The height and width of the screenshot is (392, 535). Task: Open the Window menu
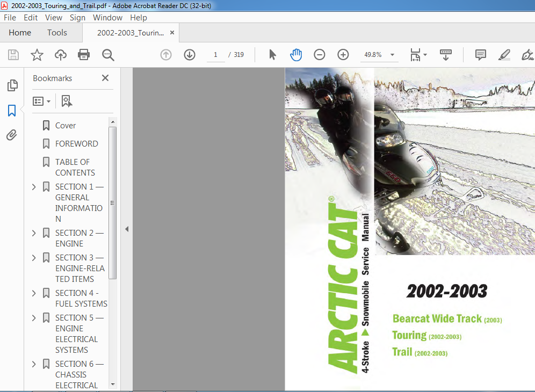[x=107, y=17]
